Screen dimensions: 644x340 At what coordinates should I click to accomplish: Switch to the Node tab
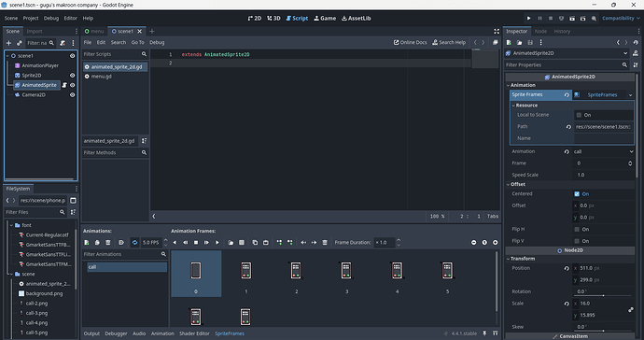point(540,31)
